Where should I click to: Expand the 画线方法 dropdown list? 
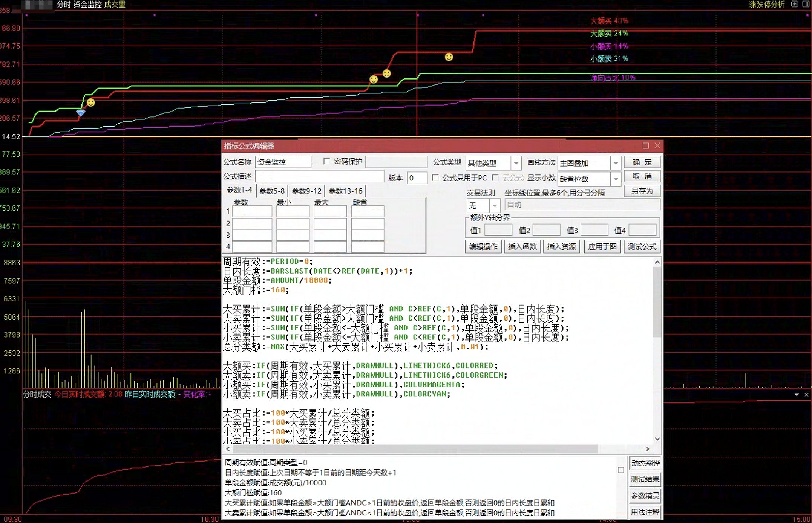(x=615, y=163)
